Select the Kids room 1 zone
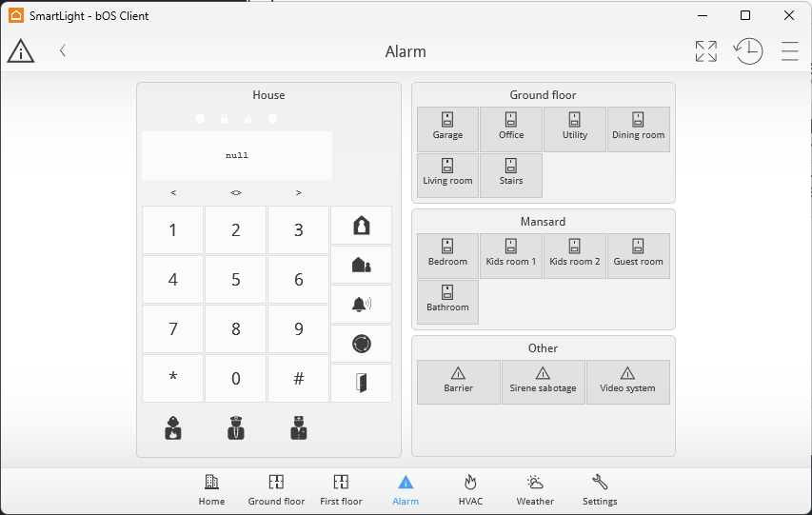This screenshot has width=812, height=515. (511, 256)
